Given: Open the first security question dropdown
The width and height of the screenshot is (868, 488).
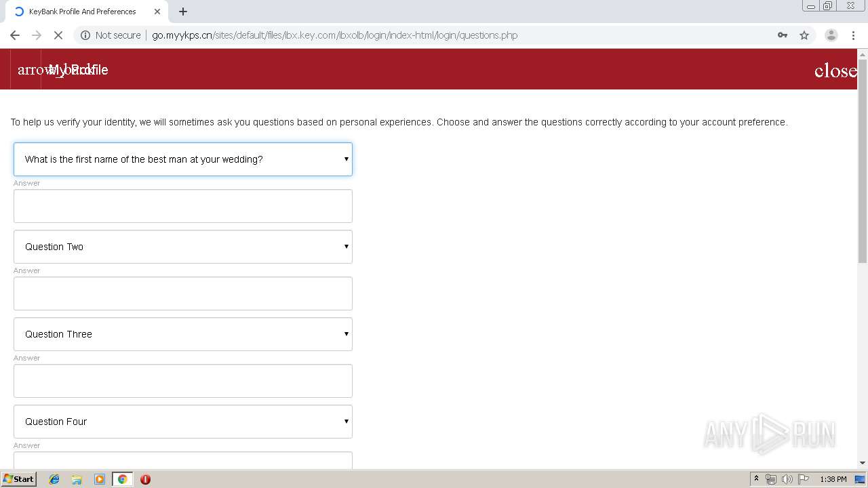Looking at the screenshot, I should pos(183,159).
